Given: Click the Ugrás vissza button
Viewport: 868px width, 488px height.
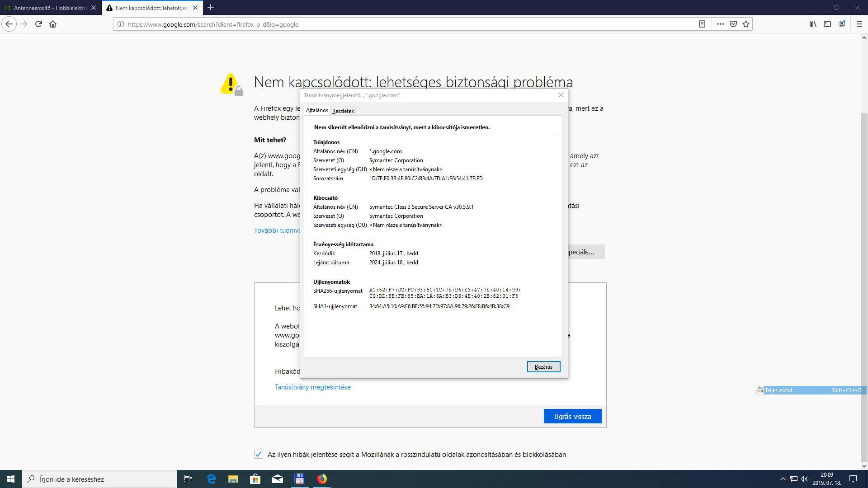Looking at the screenshot, I should 573,416.
